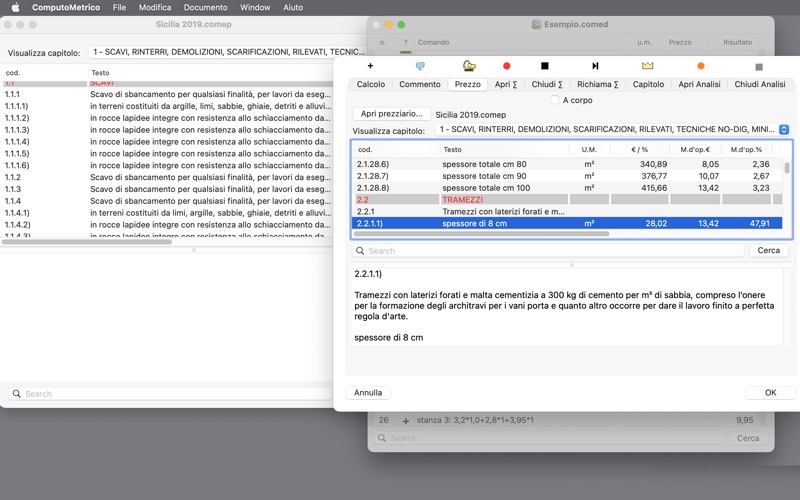Select row 1.1.1.1) in the Sicilia 2019 window

pos(167,106)
